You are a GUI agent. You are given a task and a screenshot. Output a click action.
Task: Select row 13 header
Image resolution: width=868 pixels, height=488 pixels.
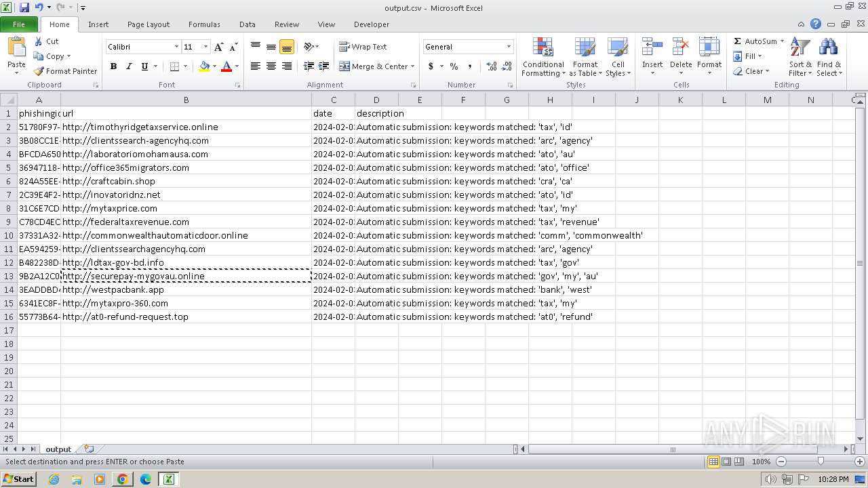pyautogui.click(x=9, y=276)
